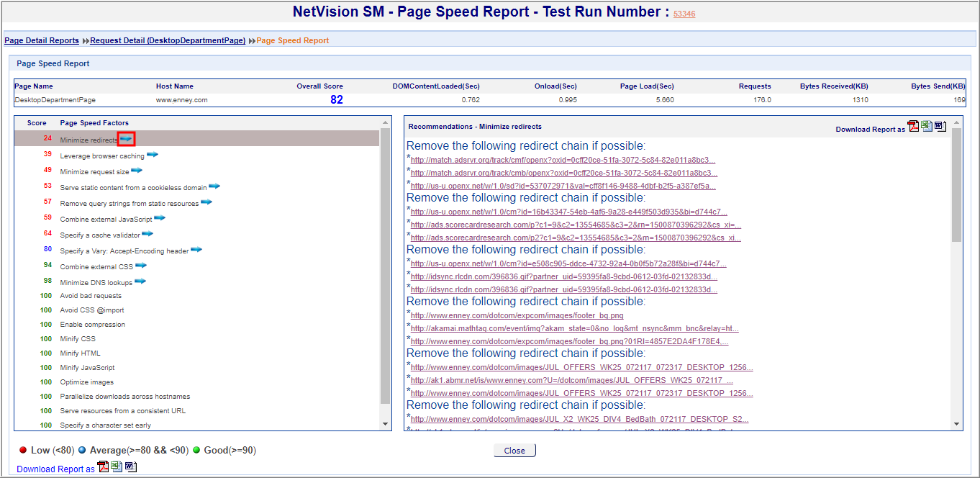The image size is (980, 478).
Task: Download recommendations report as Word
Action: 940,127
